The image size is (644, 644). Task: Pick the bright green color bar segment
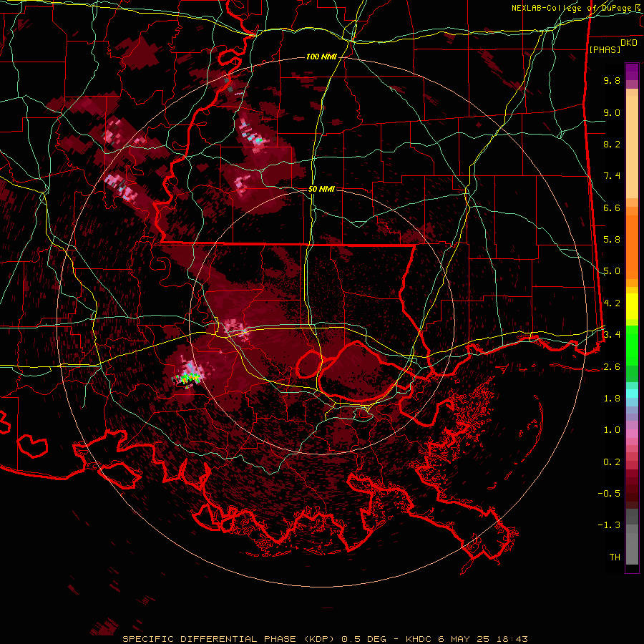(632, 345)
